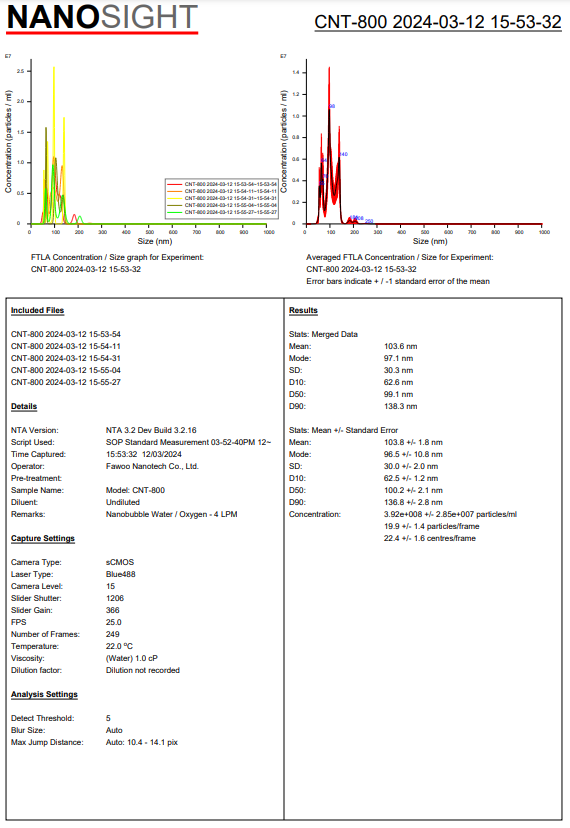Click the averaged FTLA concentration graph with red error bars
The height and width of the screenshot is (828, 570).
[415, 150]
